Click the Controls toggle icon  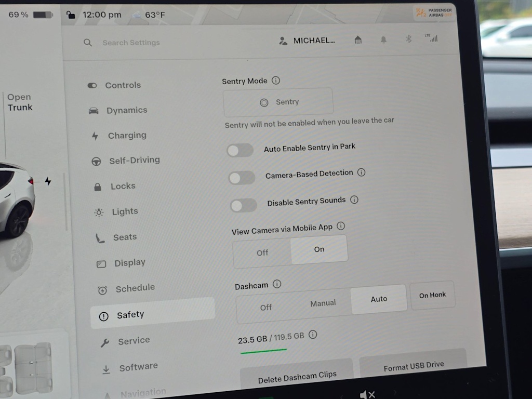pyautogui.click(x=92, y=86)
